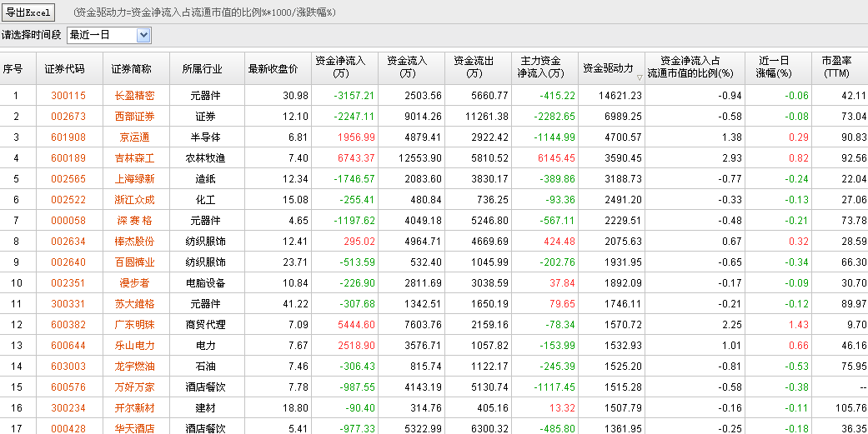Click stock code 600644 link
The height and width of the screenshot is (434, 868).
[68, 346]
